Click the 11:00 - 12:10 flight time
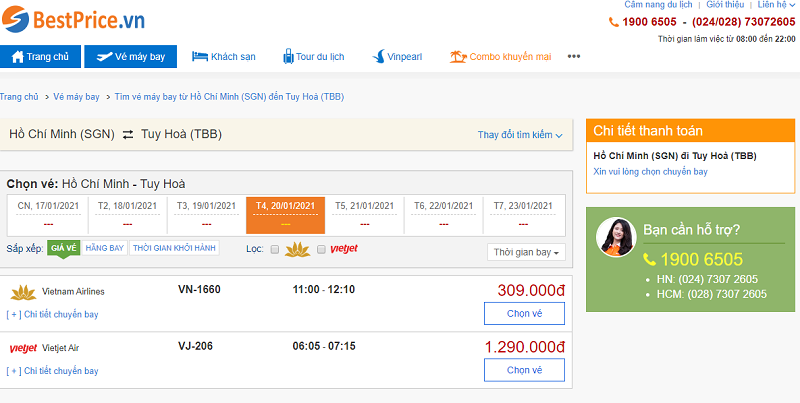 coord(323,290)
